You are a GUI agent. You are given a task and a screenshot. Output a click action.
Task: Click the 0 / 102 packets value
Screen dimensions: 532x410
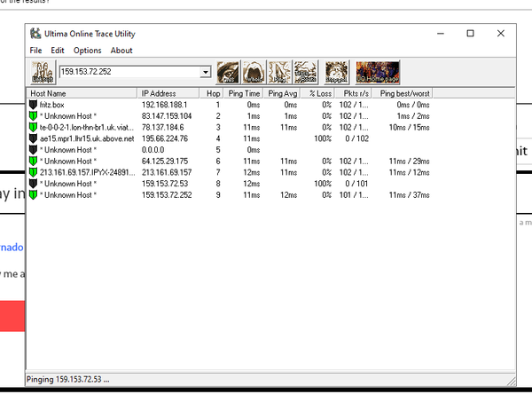click(356, 138)
